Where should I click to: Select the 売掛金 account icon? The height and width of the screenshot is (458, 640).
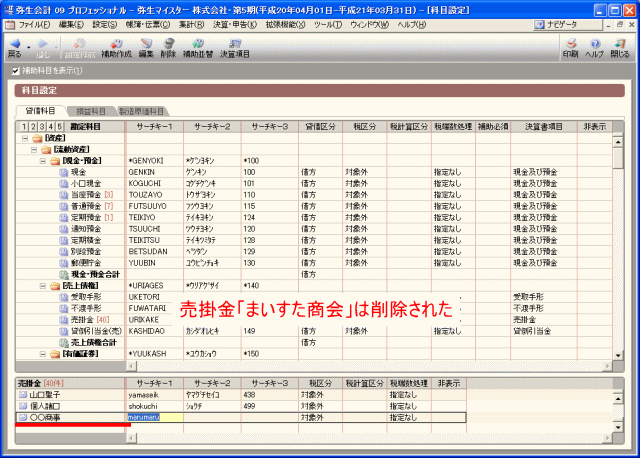pos(64,320)
